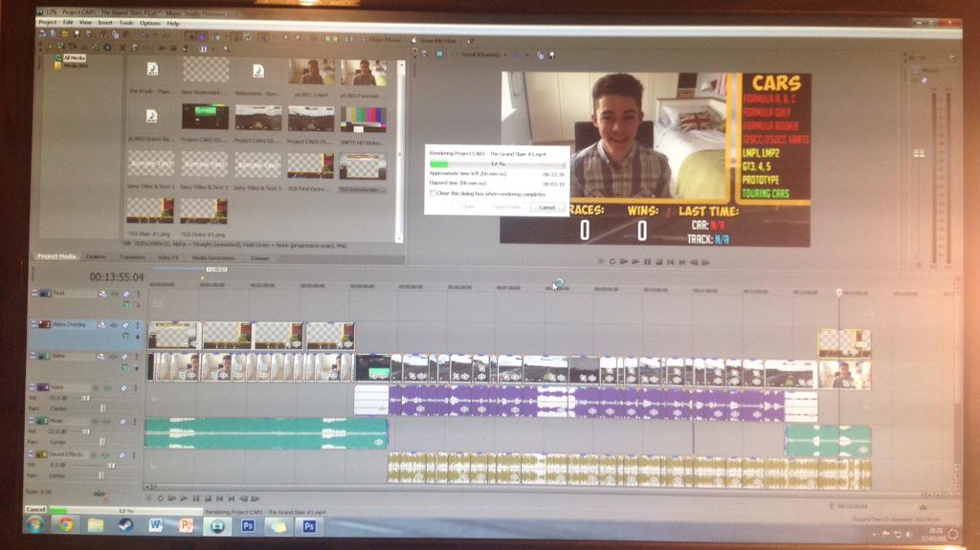Viewport: 980px width, 550px height.
Task: Click the Voice track FX icon
Action: point(107,388)
